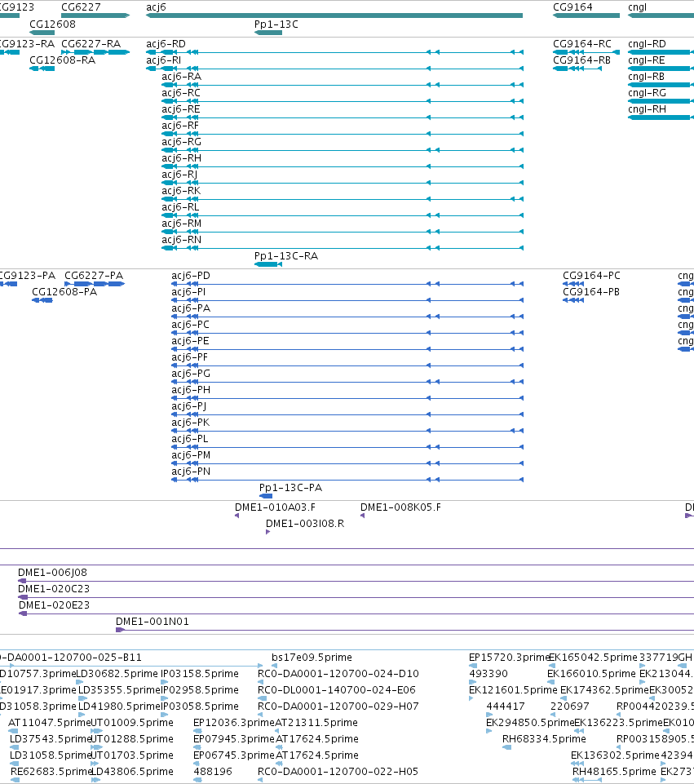Click EST RE62683.5prime

51,772
